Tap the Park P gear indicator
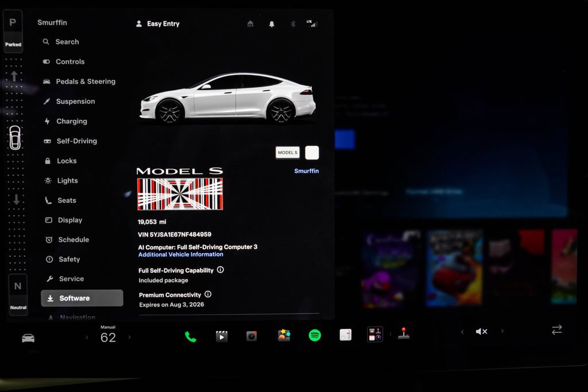Screen dimensions: 588x392 tap(13, 32)
